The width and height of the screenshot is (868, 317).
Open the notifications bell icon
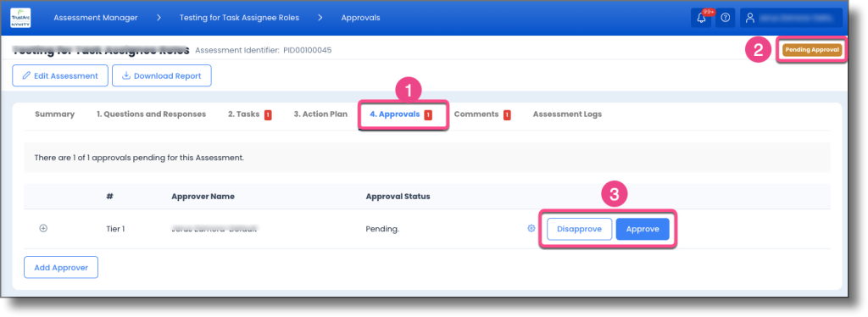pyautogui.click(x=701, y=19)
